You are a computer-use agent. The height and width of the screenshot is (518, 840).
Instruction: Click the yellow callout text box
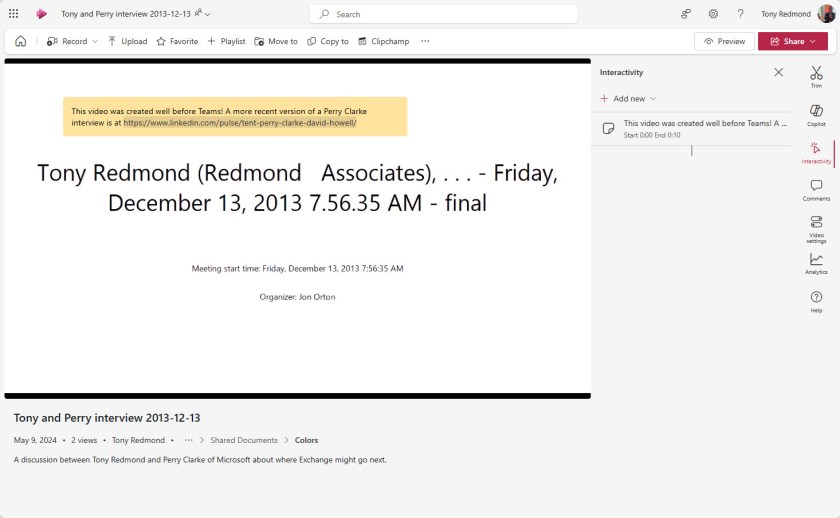point(235,116)
